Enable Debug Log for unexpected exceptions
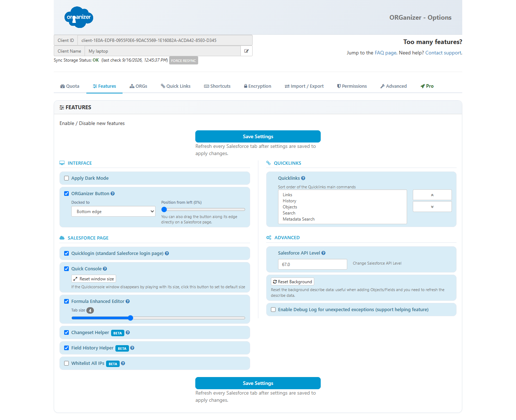The image size is (516, 420). point(273,310)
